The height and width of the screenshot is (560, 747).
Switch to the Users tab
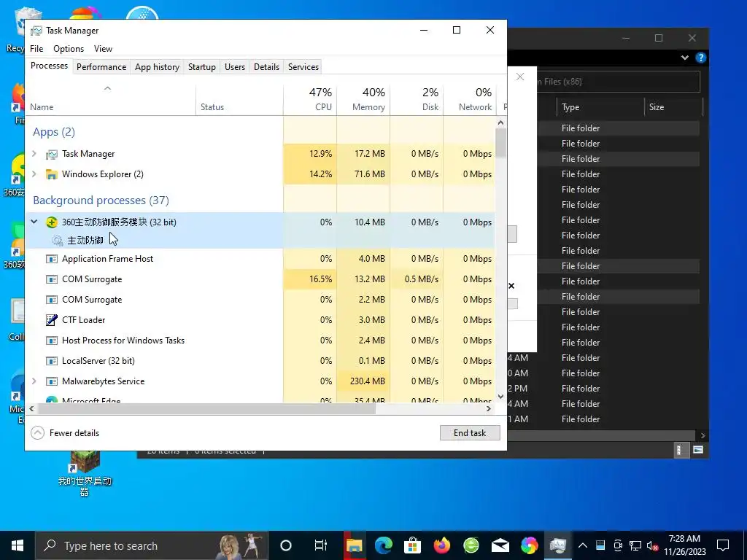coord(235,67)
